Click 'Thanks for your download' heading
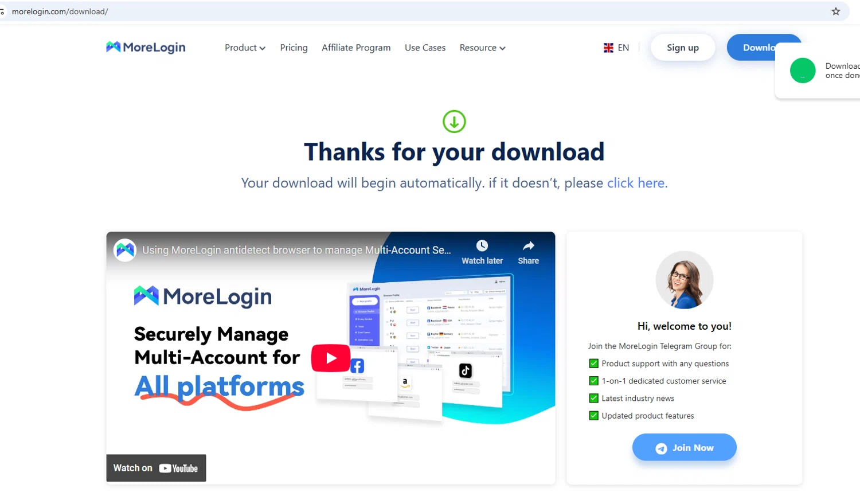The width and height of the screenshot is (860, 504). 454,152
